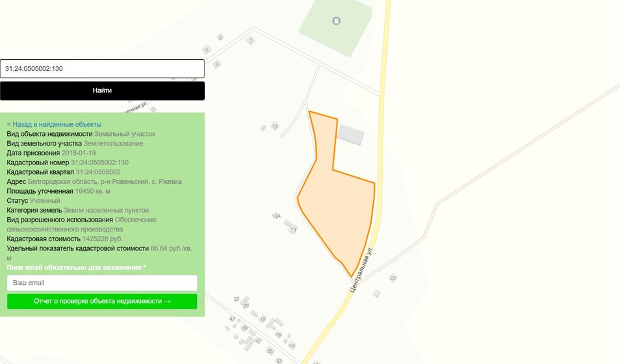620x364 pixels.
Task: Click the Ваш email input field
Action: [x=102, y=283]
